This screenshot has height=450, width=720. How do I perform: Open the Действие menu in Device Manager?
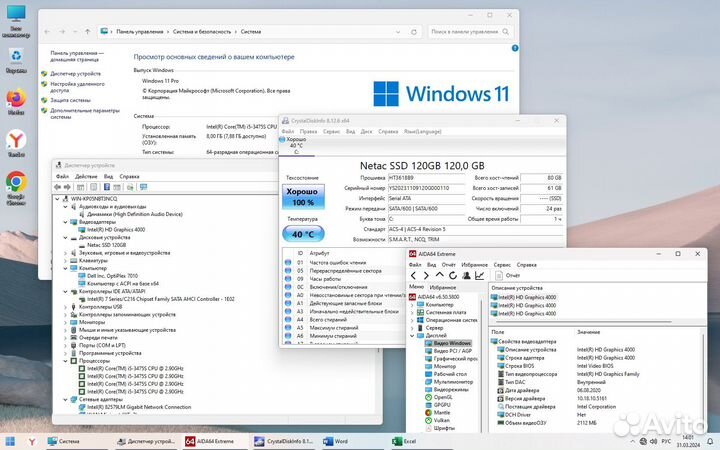(86, 176)
